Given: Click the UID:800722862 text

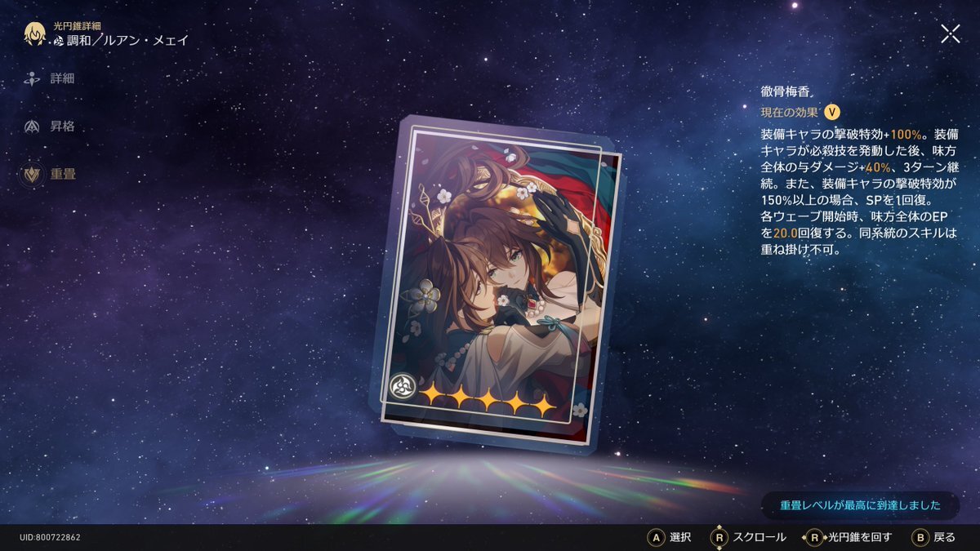Looking at the screenshot, I should (x=50, y=538).
